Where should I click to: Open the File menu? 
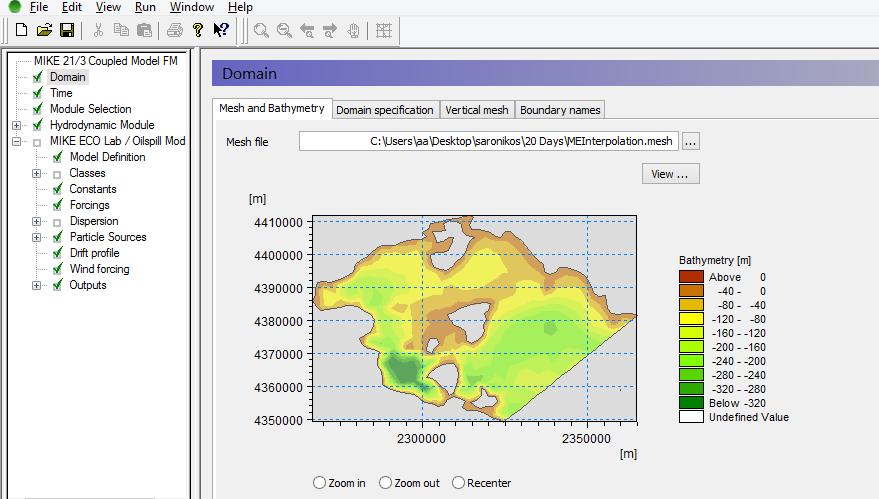point(39,7)
